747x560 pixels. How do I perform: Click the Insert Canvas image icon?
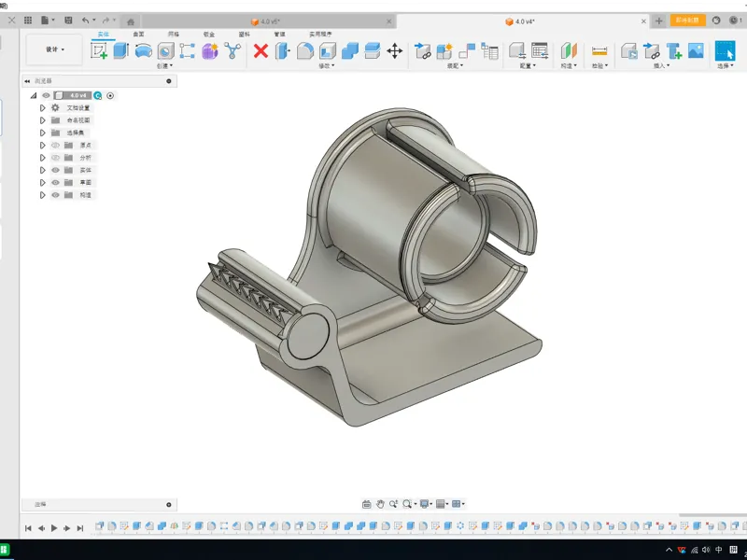point(696,50)
